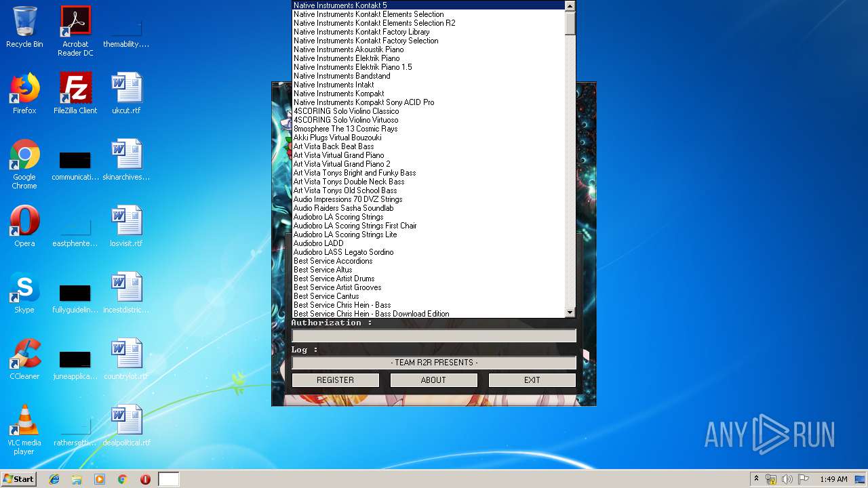Open themability desktop file
This screenshot has width=868, height=488.
click(126, 31)
